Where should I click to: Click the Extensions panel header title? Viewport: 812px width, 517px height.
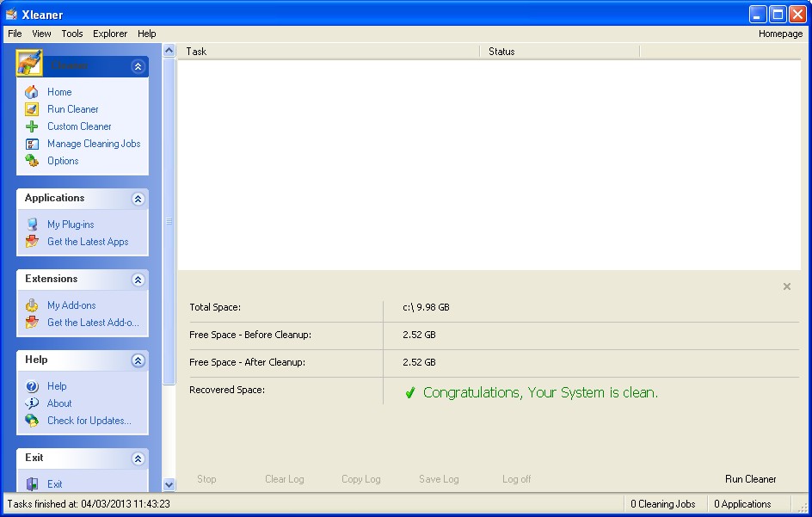(x=52, y=279)
